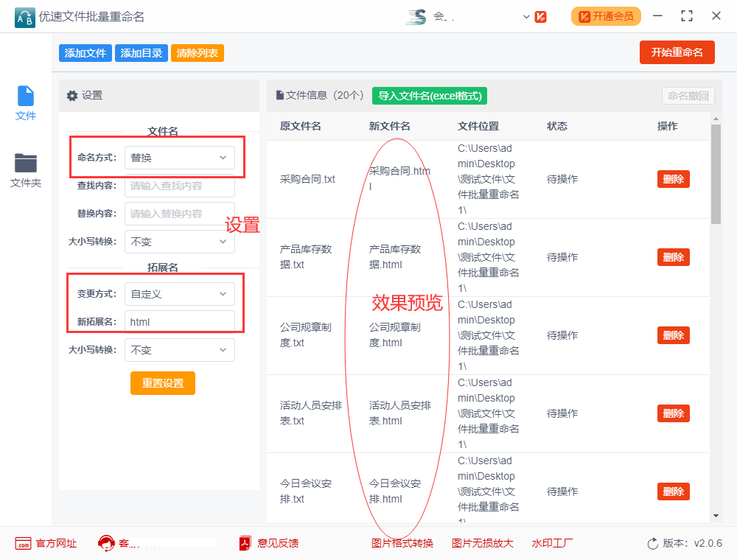This screenshot has height=560, width=737.
Task: Click 添加目录 button
Action: click(x=142, y=53)
